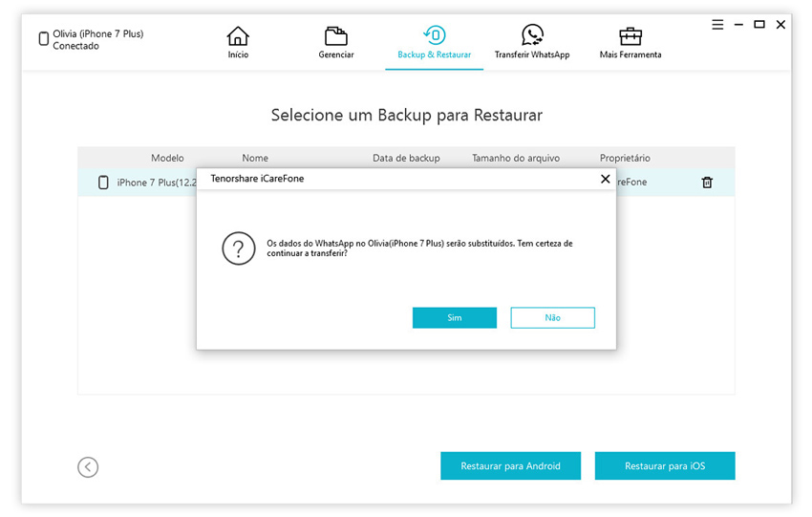Close the main iCareFone window
812x517 pixels.
pos(780,24)
